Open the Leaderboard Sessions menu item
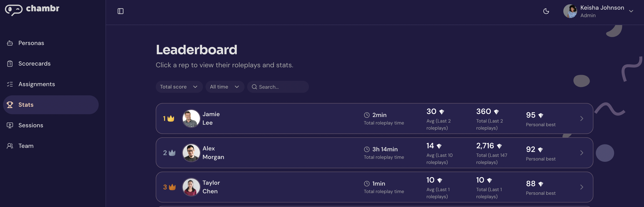Image resolution: width=644 pixels, height=207 pixels. pyautogui.click(x=31, y=125)
